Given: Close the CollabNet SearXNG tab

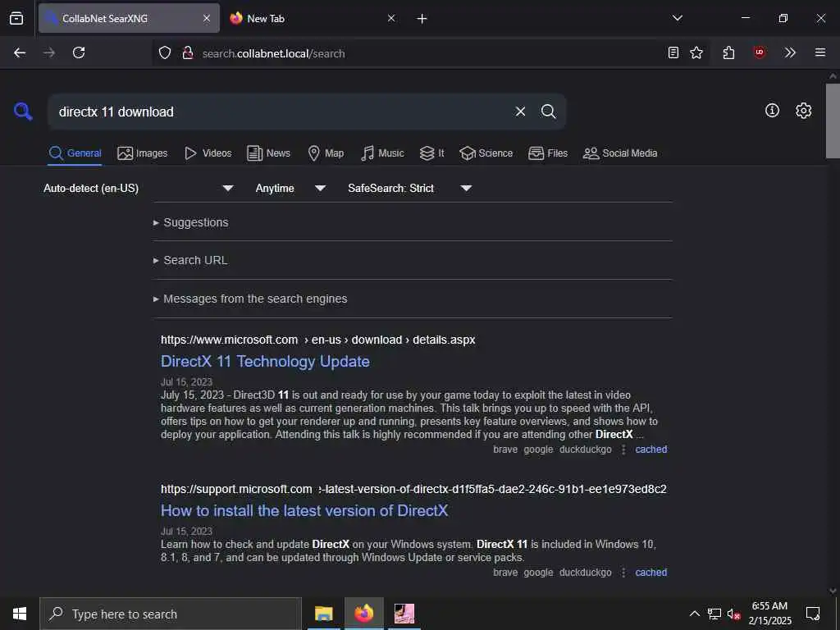Looking at the screenshot, I should point(207,18).
